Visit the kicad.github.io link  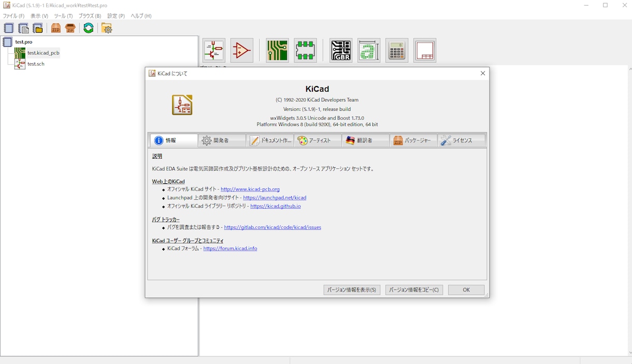[x=276, y=206]
